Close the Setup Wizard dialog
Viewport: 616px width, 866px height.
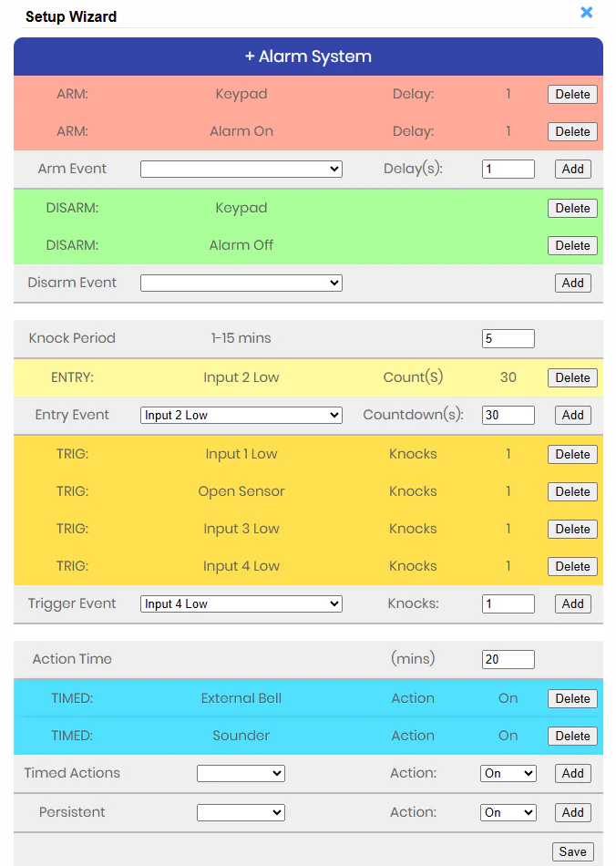pos(587,13)
